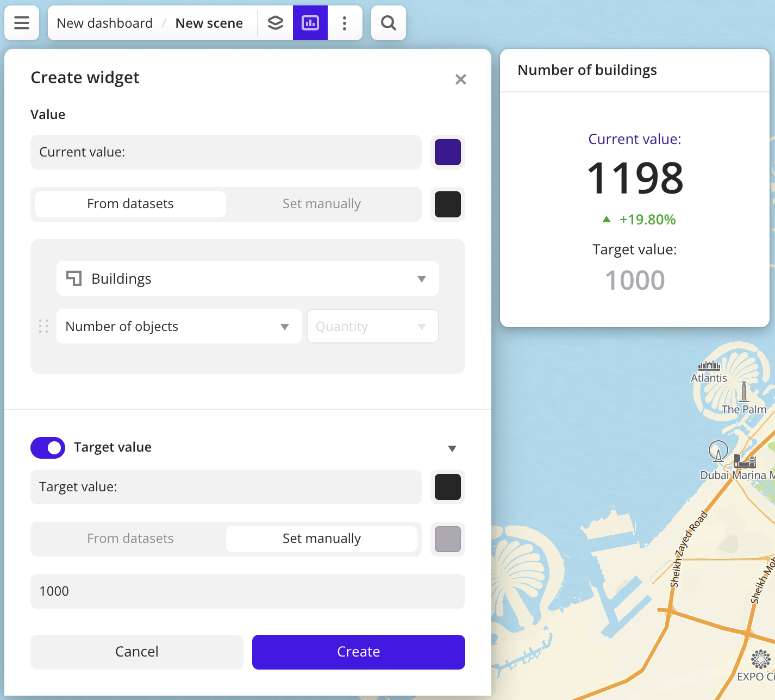Switch current value to Set manually
775x700 pixels.
coord(322,204)
